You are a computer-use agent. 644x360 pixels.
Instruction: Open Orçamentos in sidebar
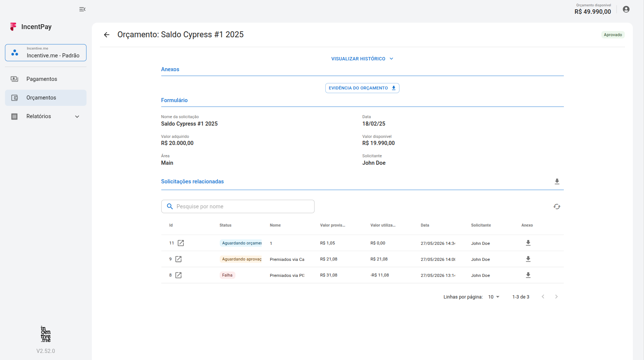(x=45, y=98)
